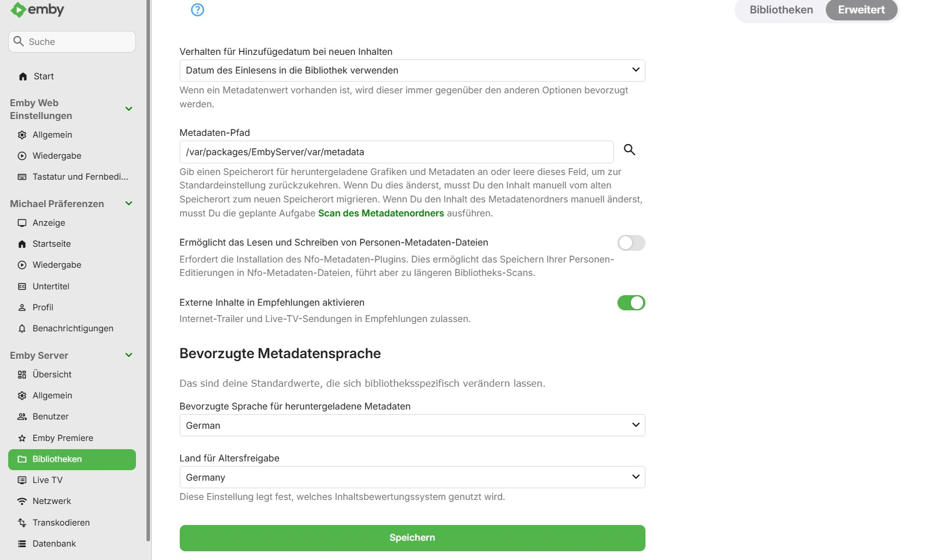The width and height of the screenshot is (932, 560).
Task: Click the Speichern button
Action: click(x=412, y=538)
